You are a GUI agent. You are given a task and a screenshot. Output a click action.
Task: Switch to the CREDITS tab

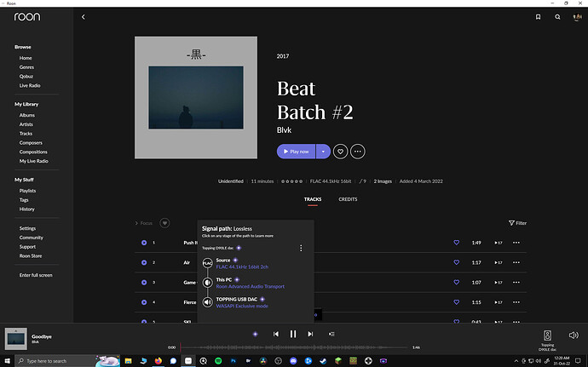pyautogui.click(x=348, y=199)
